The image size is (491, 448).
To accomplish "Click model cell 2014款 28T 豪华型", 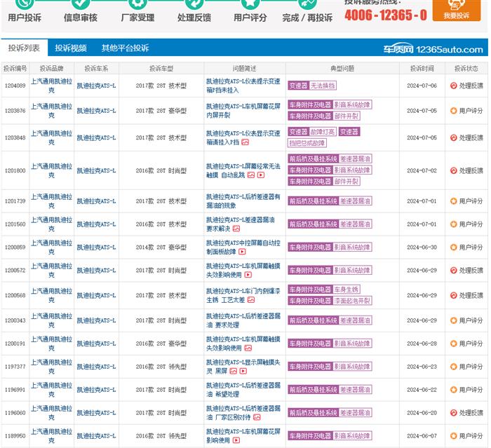I will (161, 247).
